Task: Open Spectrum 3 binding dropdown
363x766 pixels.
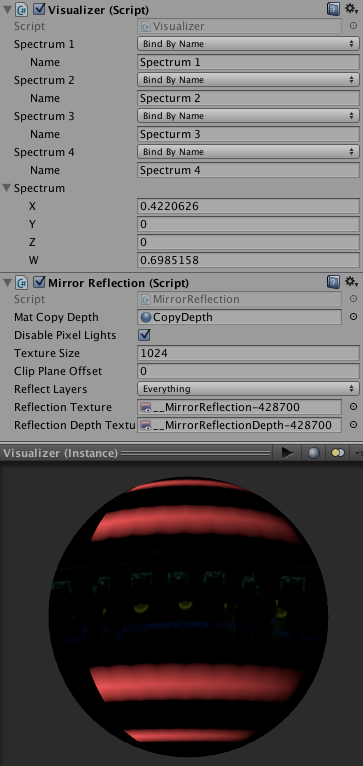Action: click(x=248, y=116)
